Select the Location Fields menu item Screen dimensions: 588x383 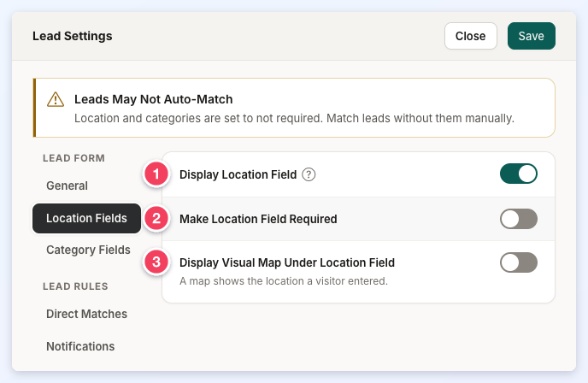click(x=86, y=218)
